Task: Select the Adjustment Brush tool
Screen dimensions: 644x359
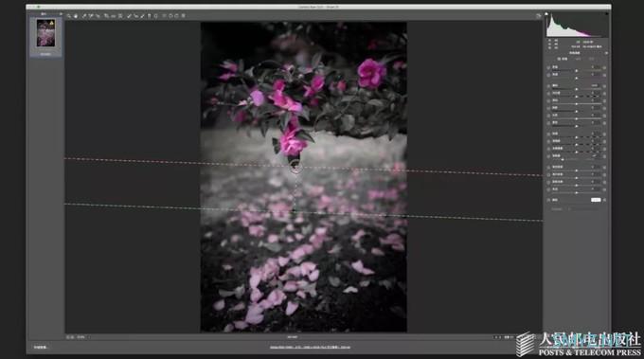Action: coord(142,15)
